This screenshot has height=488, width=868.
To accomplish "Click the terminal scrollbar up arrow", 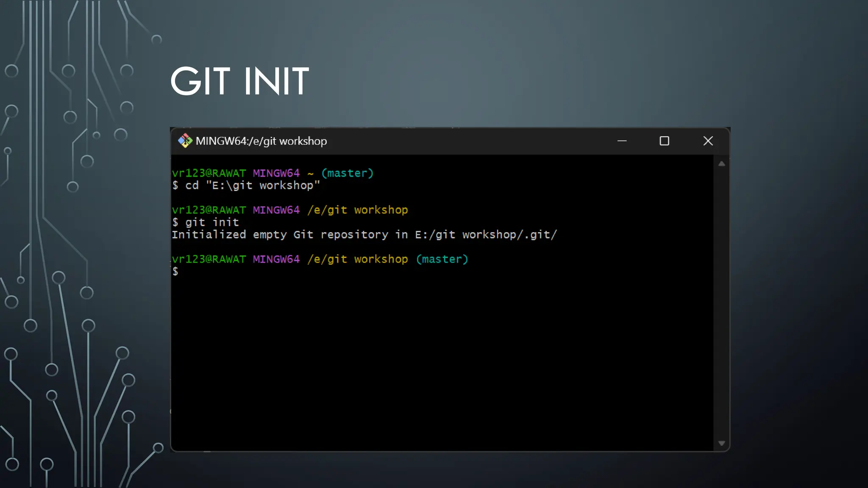I will [x=721, y=164].
